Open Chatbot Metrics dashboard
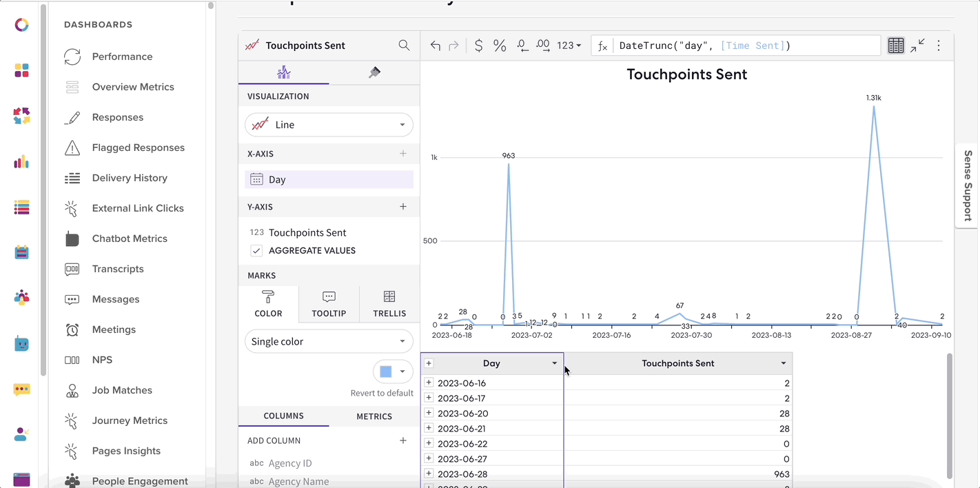Viewport: 980px width, 488px height. tap(130, 238)
